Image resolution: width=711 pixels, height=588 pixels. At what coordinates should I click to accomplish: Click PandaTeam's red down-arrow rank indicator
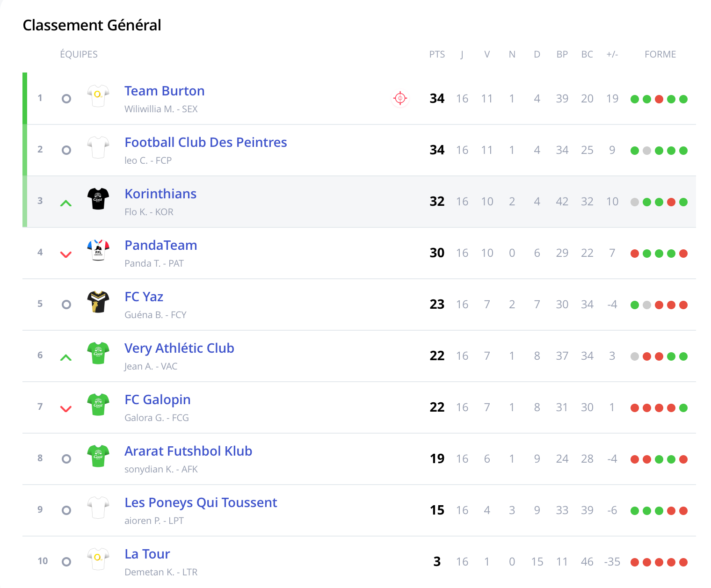[66, 254]
